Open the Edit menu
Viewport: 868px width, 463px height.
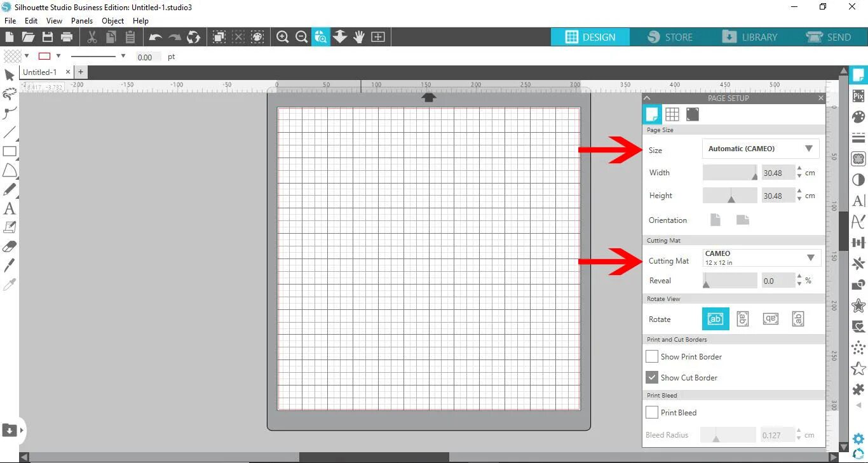coord(31,21)
